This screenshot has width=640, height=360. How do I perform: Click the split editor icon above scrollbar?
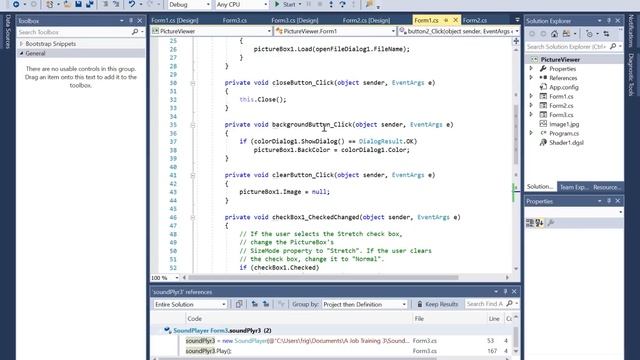(516, 41)
